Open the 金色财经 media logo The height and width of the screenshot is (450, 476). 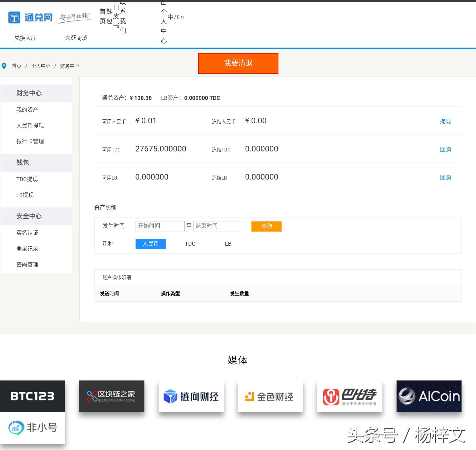(270, 396)
